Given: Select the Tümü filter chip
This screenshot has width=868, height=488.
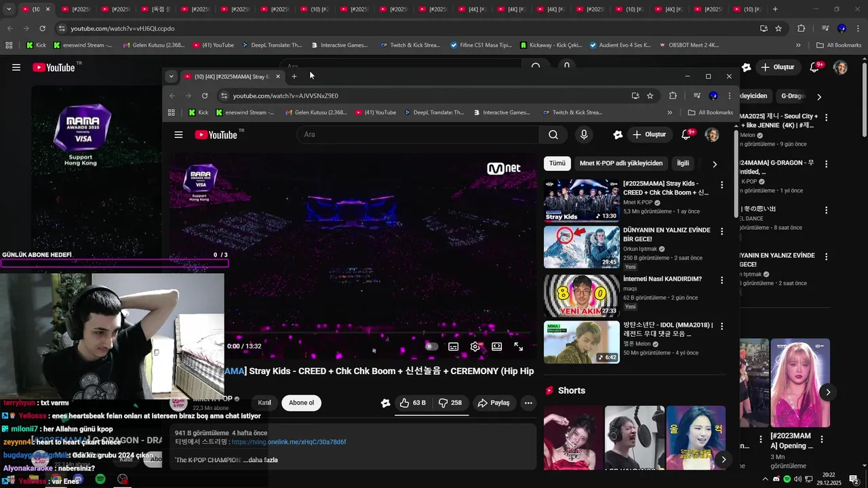Looking at the screenshot, I should pos(557,163).
